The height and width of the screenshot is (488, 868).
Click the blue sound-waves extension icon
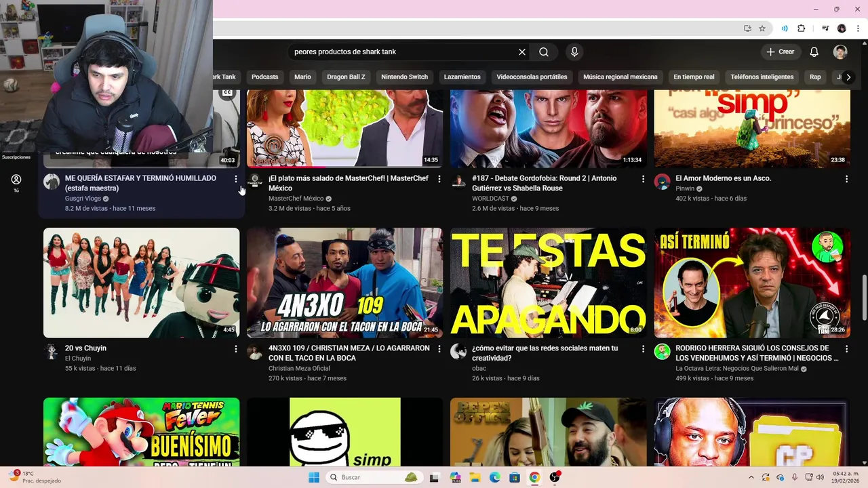(x=785, y=28)
